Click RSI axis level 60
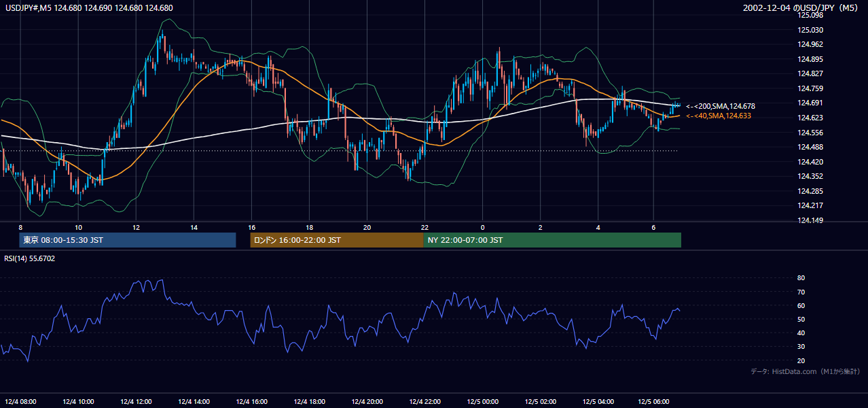868x408 pixels. (801, 305)
